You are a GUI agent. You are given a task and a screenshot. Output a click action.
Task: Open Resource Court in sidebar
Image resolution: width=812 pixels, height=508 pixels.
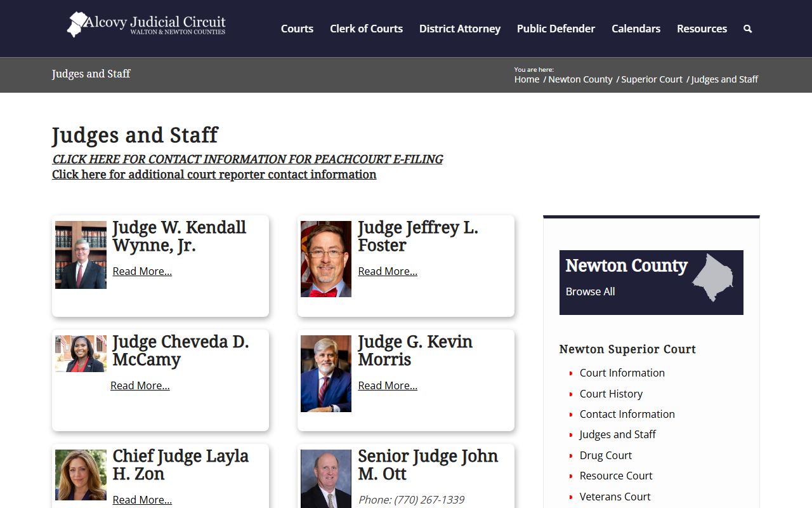(x=616, y=476)
